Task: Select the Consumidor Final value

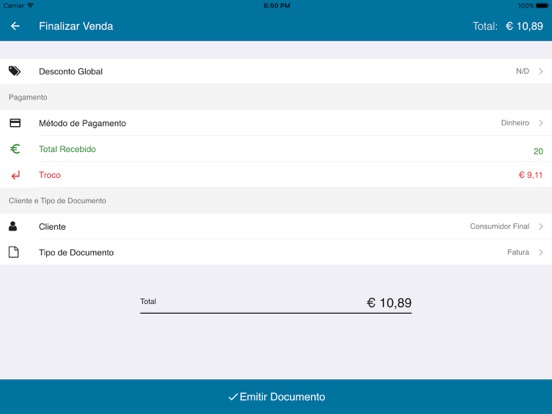Action: click(x=500, y=226)
